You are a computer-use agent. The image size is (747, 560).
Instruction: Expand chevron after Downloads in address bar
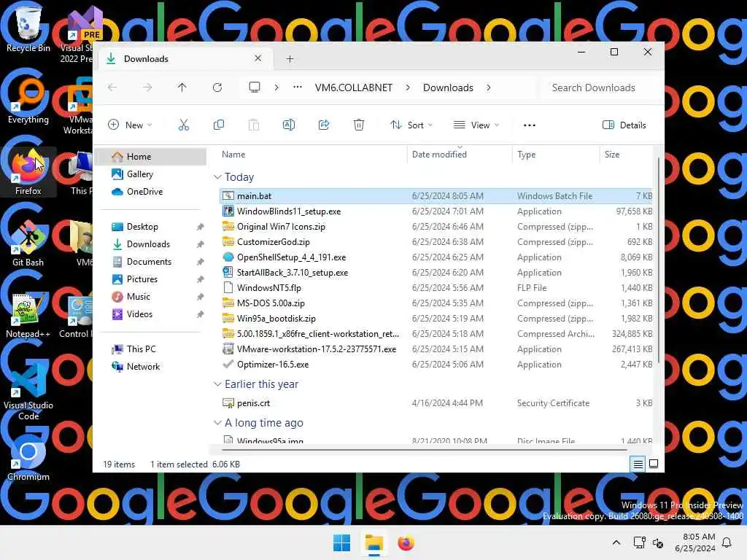click(488, 87)
